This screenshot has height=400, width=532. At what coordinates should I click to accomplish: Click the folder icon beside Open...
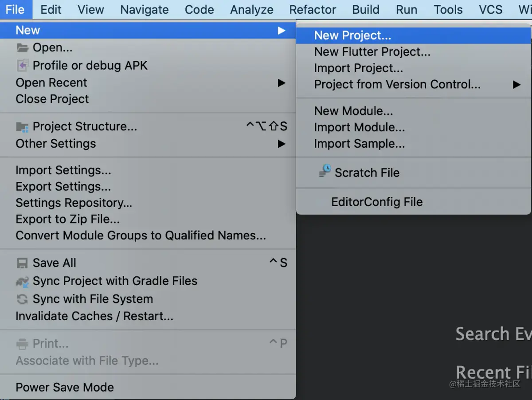click(x=22, y=47)
